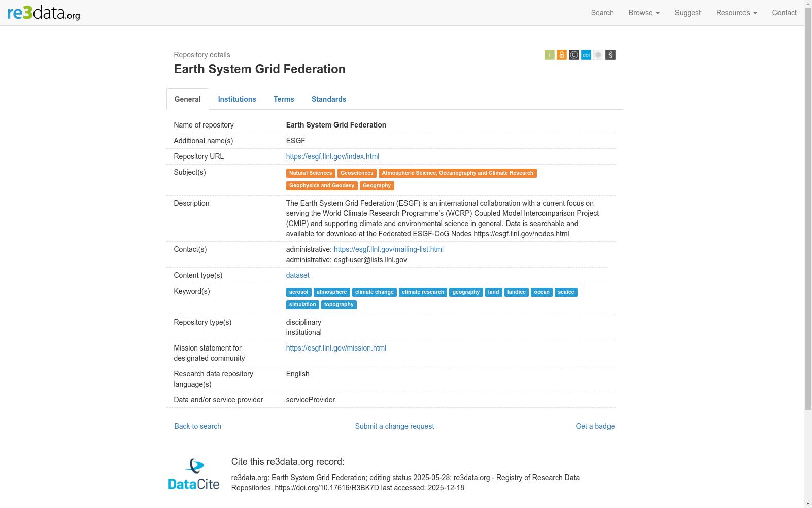The width and height of the screenshot is (812, 508).
Task: Click the Atmospheric Science, Oceanography subject tag
Action: point(458,173)
